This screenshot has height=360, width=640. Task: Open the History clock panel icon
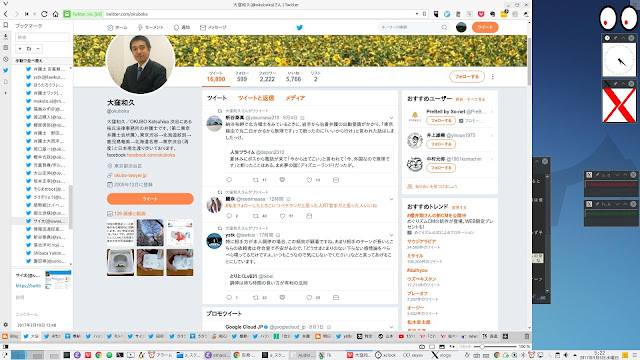coord(5,59)
